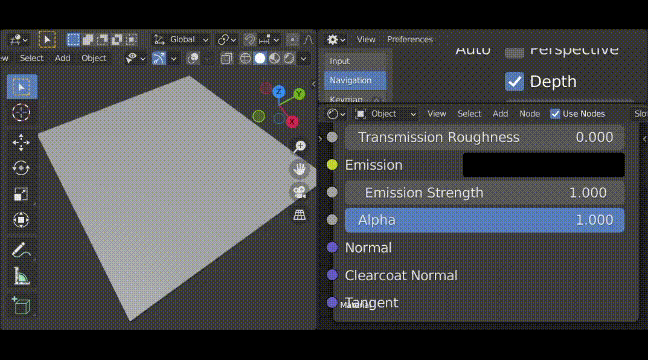The width and height of the screenshot is (648, 360).
Task: Choose the Set New Selection mode icon
Action: point(73,40)
